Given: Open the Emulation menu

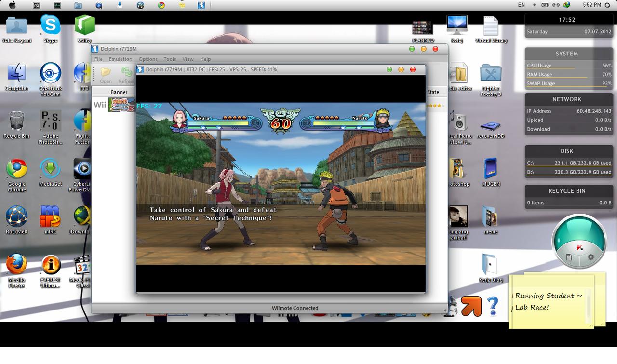Looking at the screenshot, I should pos(120,59).
